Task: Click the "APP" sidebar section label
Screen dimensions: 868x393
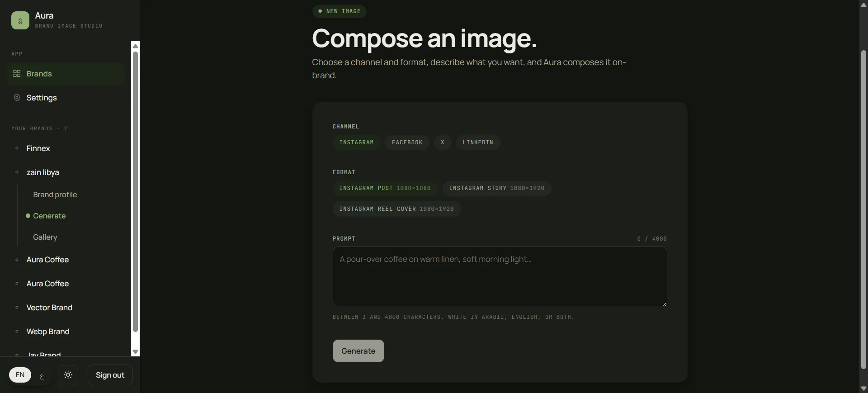Action: click(x=17, y=54)
